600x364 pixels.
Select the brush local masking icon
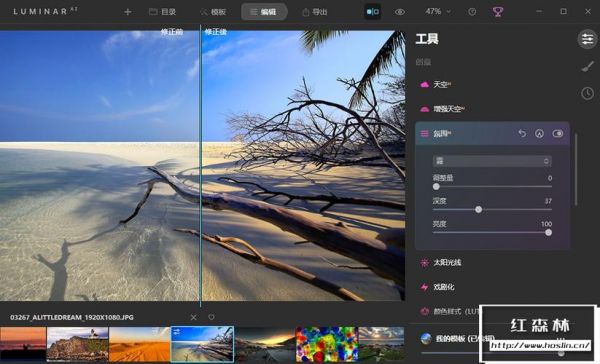[587, 67]
